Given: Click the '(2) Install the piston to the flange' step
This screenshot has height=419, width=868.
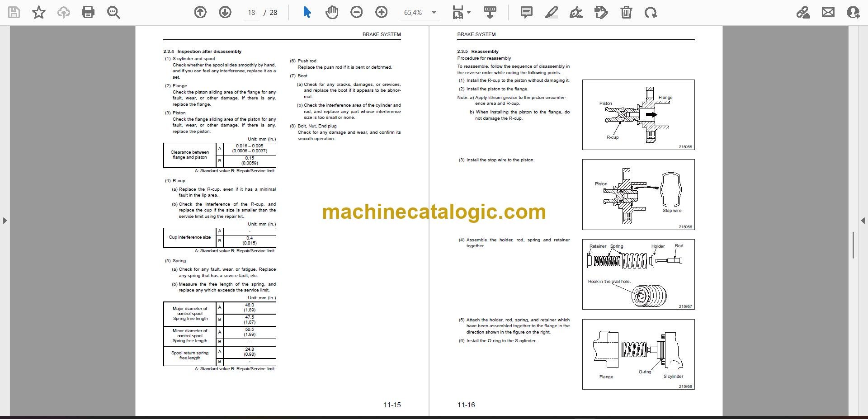Looking at the screenshot, I should [493, 89].
